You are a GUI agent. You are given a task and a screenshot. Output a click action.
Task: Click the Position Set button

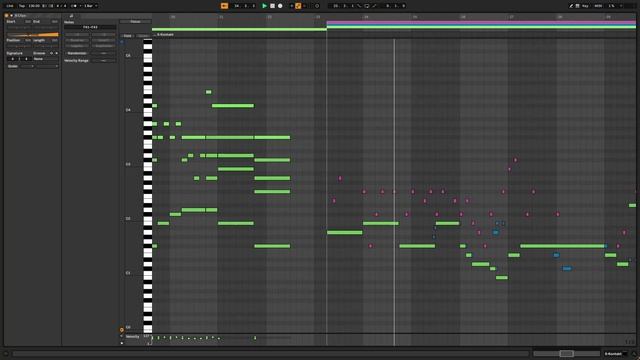28,40
